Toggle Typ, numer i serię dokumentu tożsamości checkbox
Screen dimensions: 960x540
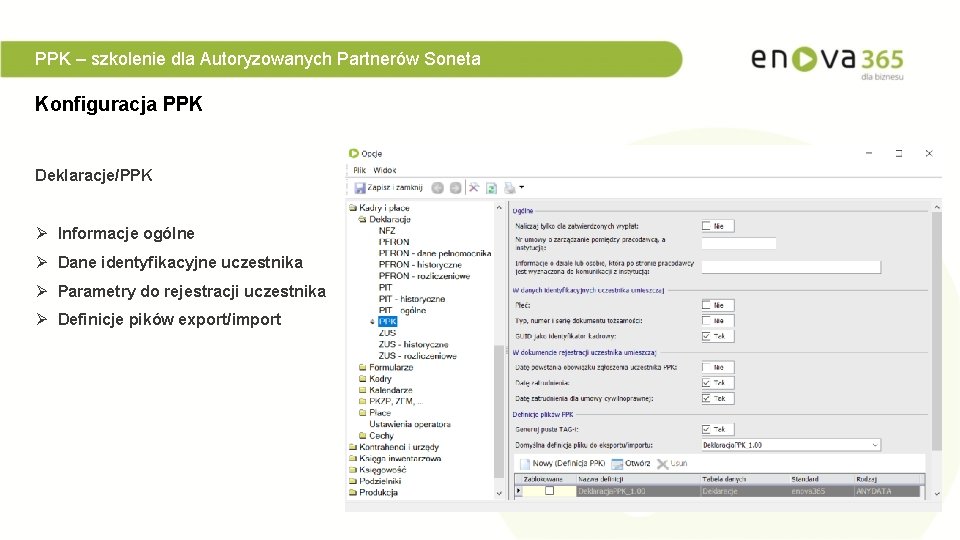707,320
